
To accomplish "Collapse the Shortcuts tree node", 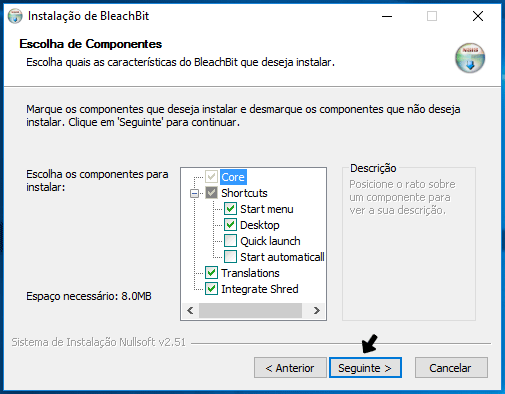I will (194, 193).
